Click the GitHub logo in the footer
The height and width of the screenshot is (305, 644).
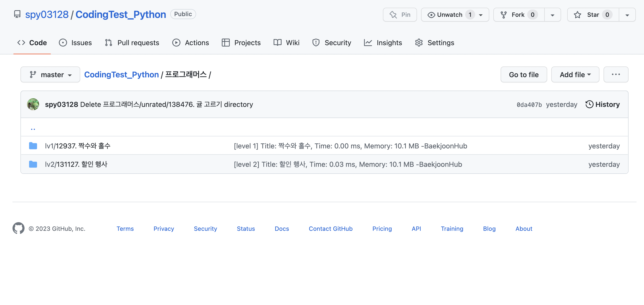pyautogui.click(x=18, y=228)
